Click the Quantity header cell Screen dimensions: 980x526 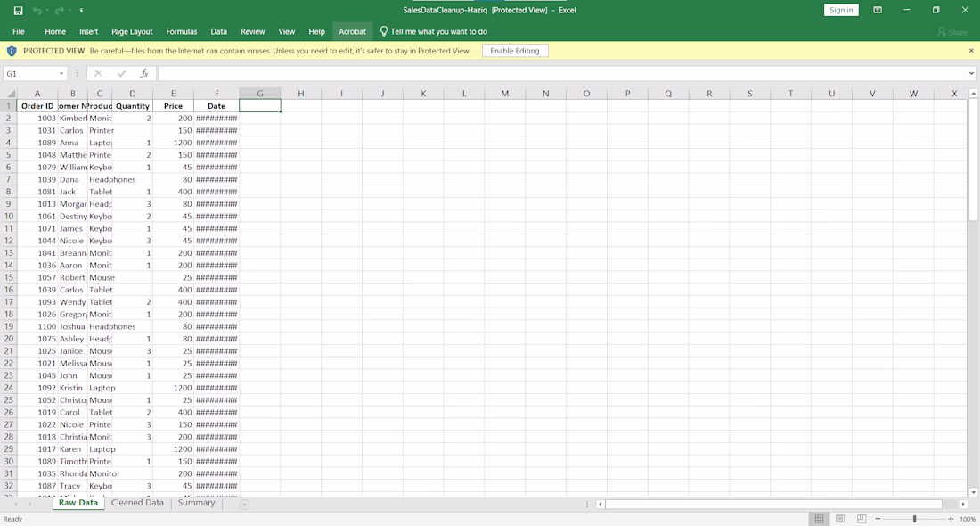(133, 106)
